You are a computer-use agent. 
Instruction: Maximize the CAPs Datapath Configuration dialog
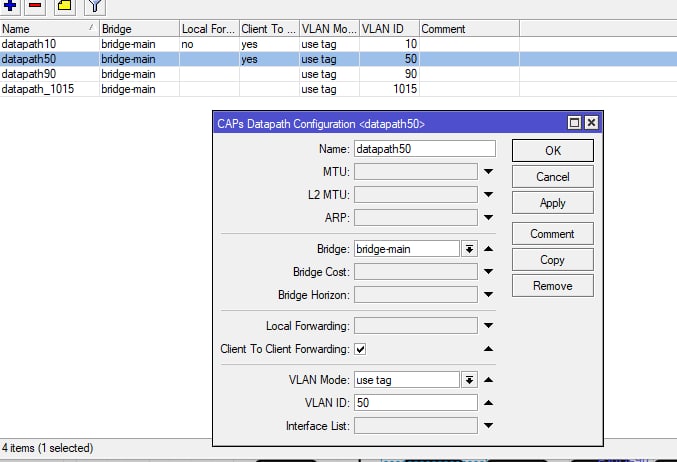[574, 123]
